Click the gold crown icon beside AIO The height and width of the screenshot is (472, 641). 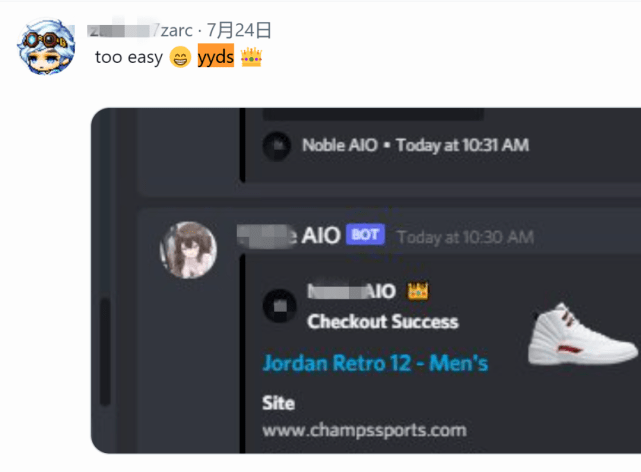click(x=417, y=291)
